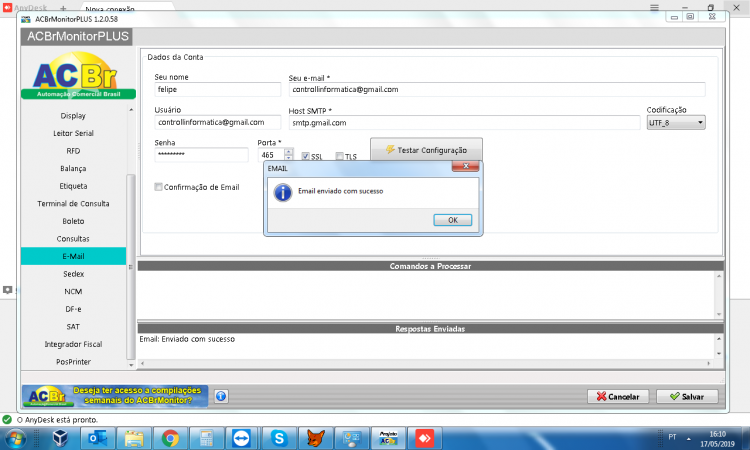
Task: Select the Senha password field
Action: coord(201,154)
